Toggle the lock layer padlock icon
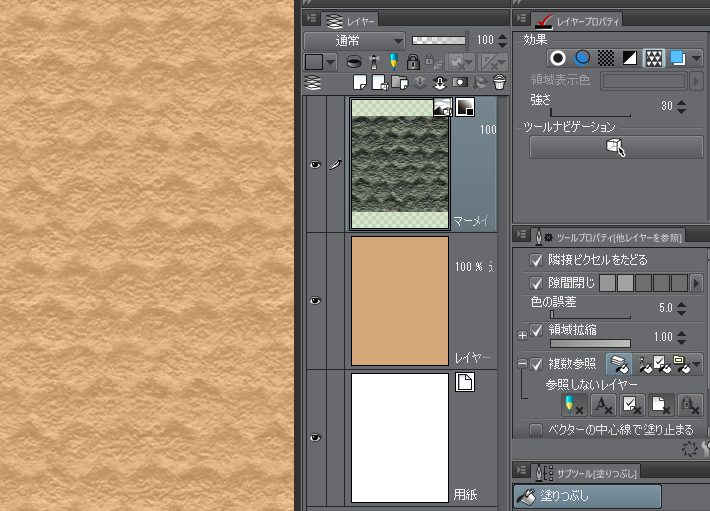This screenshot has width=710, height=511. [x=413, y=62]
